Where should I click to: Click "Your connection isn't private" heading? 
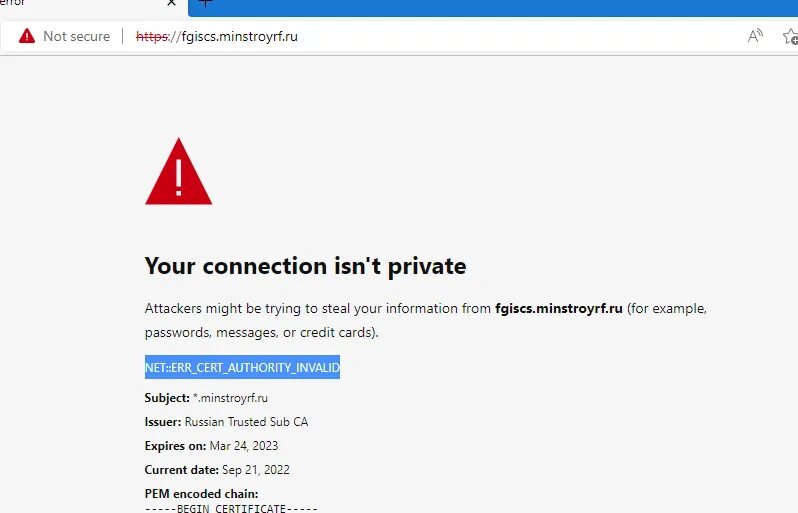[x=305, y=266]
